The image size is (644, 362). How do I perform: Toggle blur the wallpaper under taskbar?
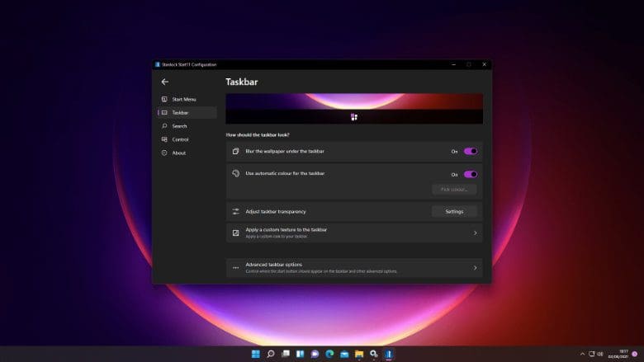(x=470, y=152)
